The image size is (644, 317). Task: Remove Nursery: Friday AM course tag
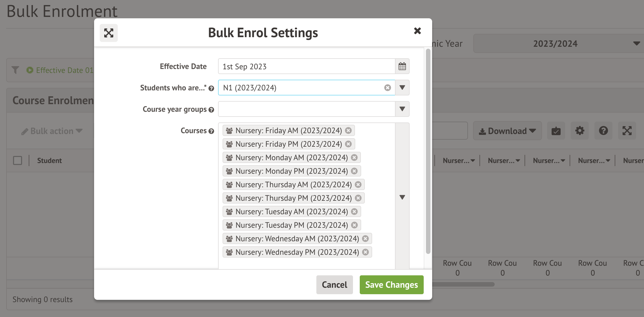348,131
